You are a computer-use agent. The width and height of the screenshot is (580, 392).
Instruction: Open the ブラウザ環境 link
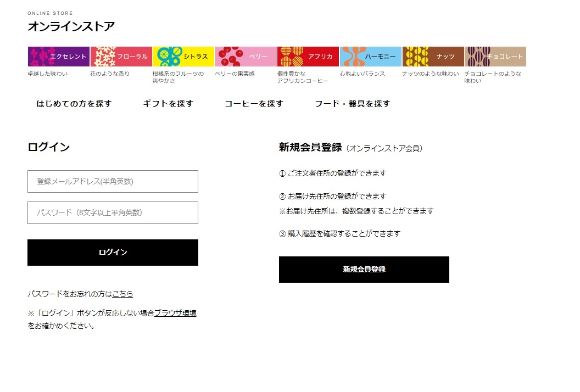[175, 313]
